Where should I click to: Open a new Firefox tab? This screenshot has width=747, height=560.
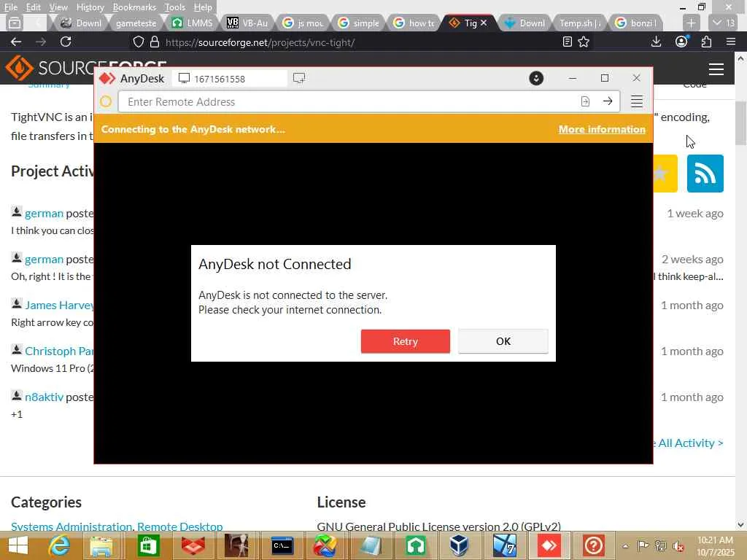click(691, 23)
